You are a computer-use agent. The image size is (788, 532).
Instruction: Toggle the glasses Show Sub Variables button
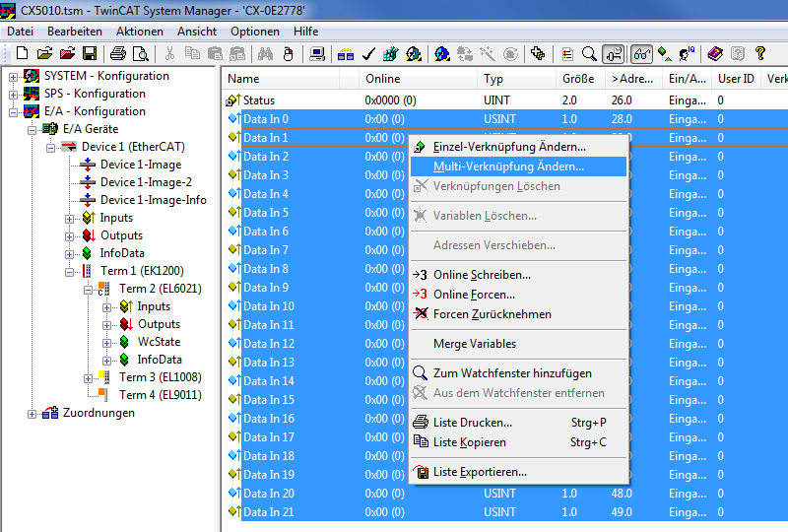pos(642,53)
